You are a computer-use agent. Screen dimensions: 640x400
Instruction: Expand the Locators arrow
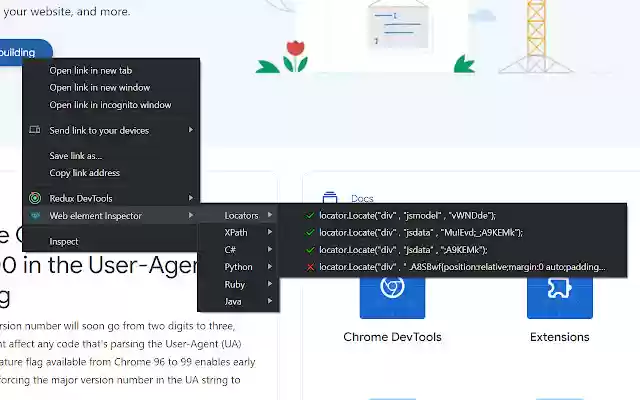point(270,215)
